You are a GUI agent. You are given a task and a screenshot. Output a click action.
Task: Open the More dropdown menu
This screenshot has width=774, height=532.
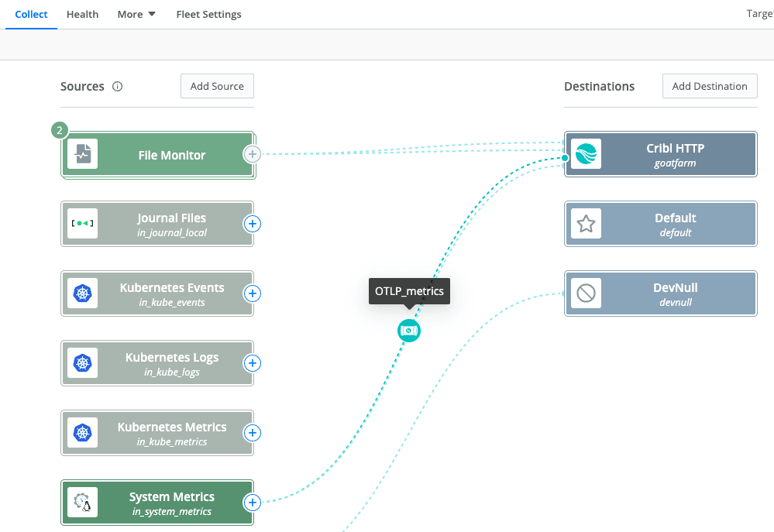coord(136,14)
